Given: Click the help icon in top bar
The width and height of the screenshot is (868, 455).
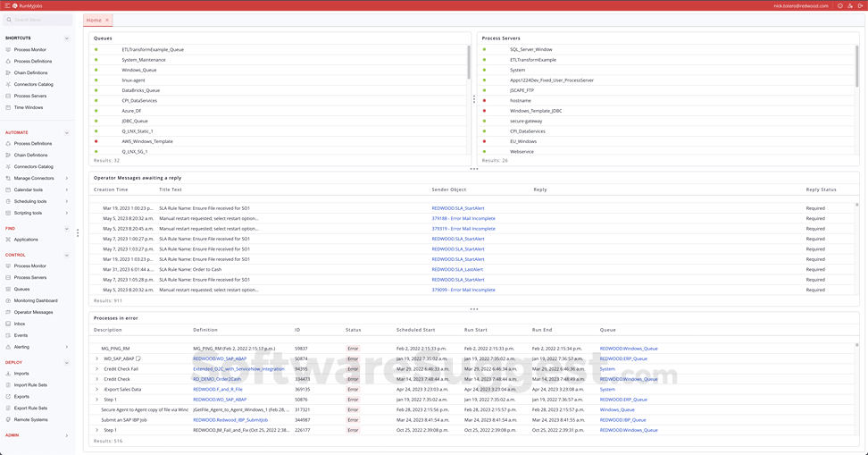Looking at the screenshot, I should 840,6.
